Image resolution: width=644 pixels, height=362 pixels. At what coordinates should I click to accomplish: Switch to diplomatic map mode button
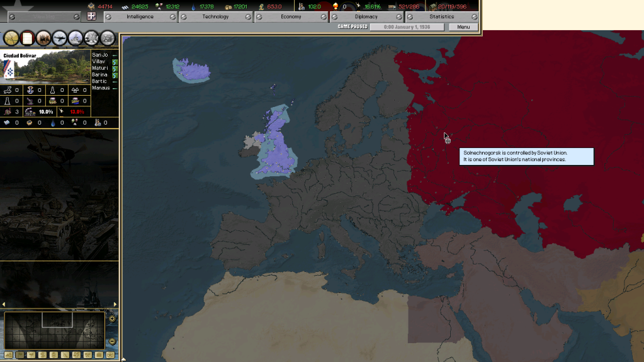[x=88, y=355]
